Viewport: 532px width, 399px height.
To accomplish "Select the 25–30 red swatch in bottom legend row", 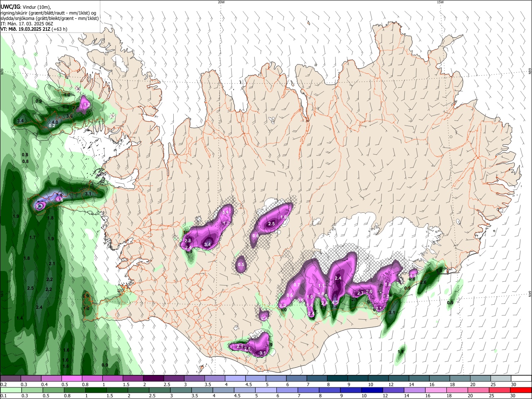I will tap(500, 390).
